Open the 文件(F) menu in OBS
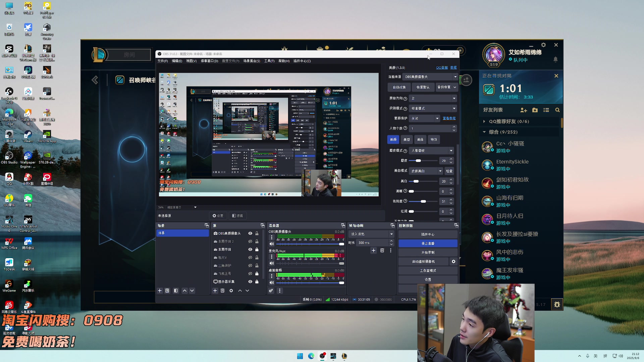The image size is (644, 362). 162,61
